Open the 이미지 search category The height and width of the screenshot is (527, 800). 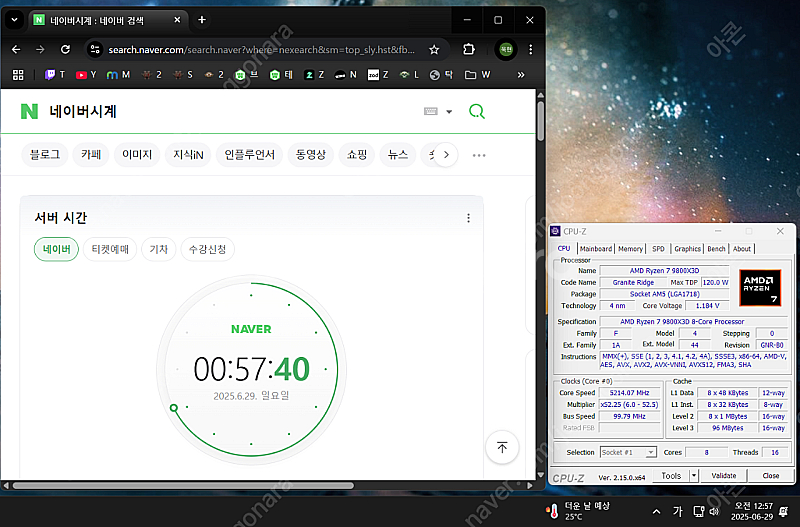(137, 155)
